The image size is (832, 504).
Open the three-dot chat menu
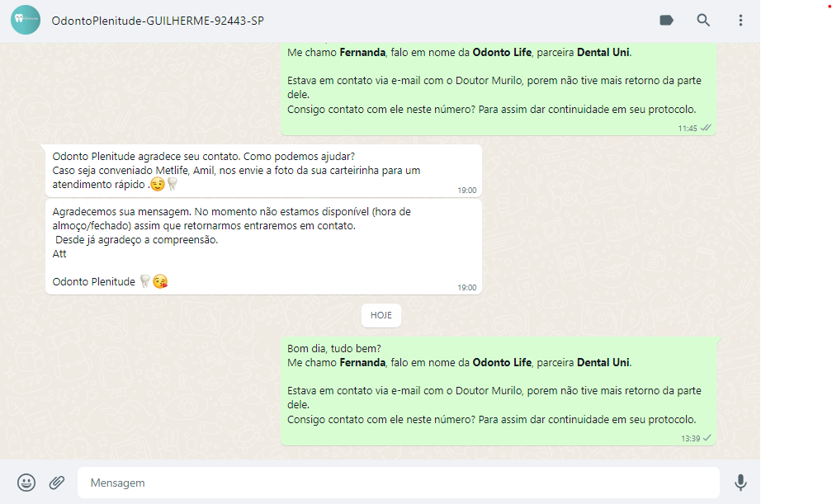click(740, 20)
